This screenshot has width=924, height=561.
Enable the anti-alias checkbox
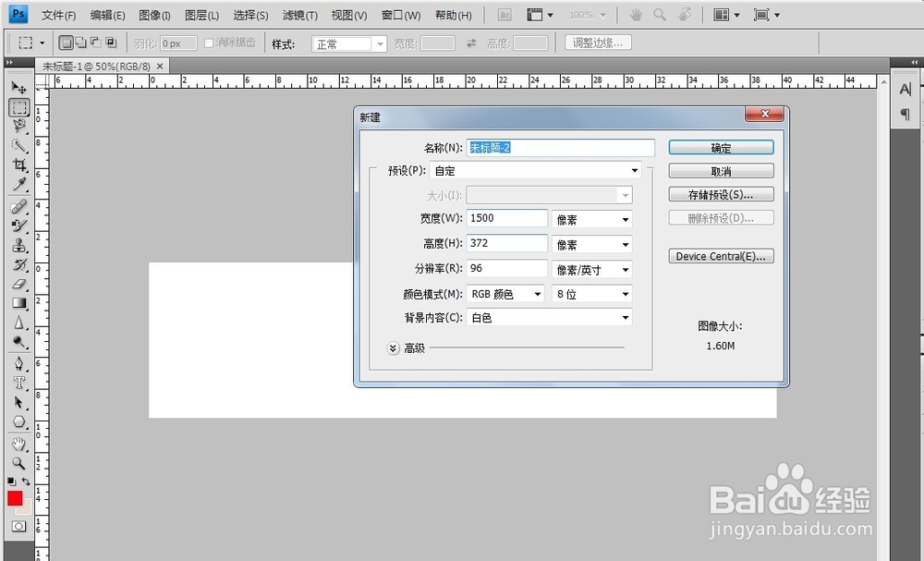[x=208, y=43]
